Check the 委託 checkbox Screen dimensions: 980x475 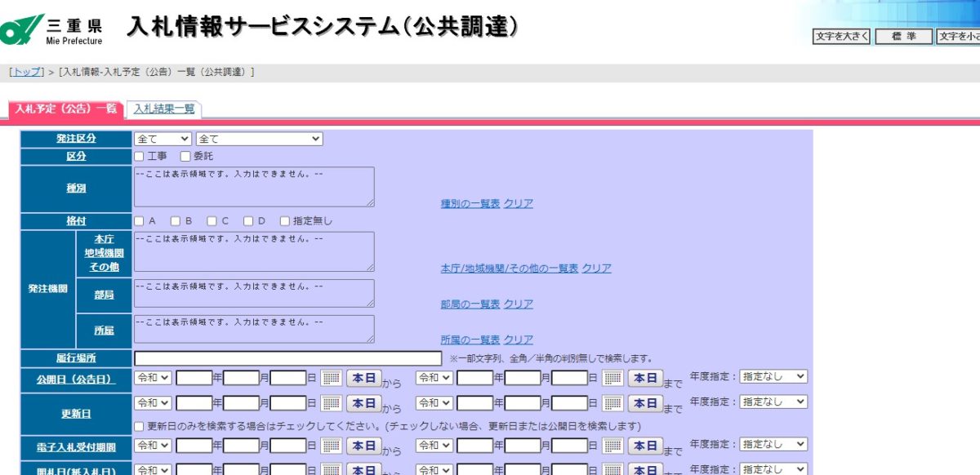pos(185,156)
